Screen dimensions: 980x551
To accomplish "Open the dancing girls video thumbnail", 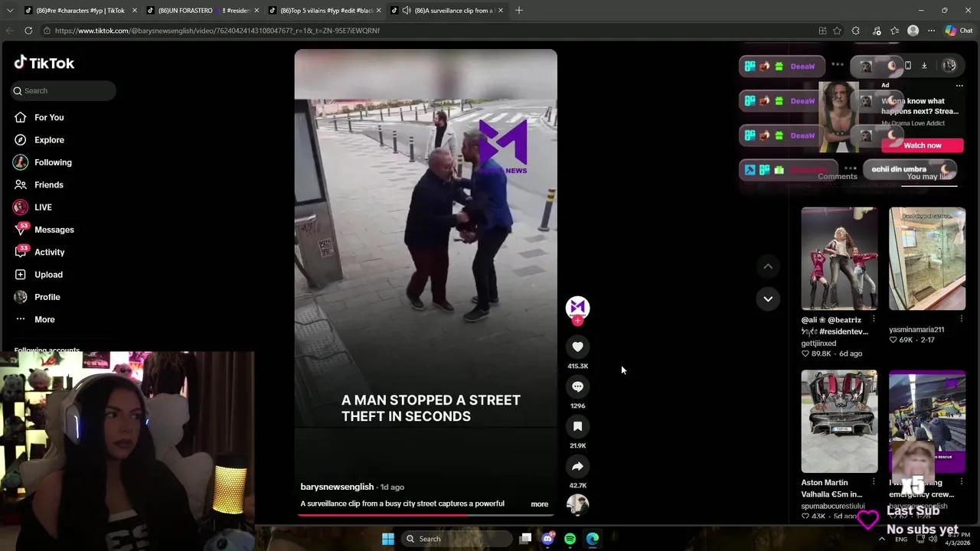I will click(x=839, y=259).
